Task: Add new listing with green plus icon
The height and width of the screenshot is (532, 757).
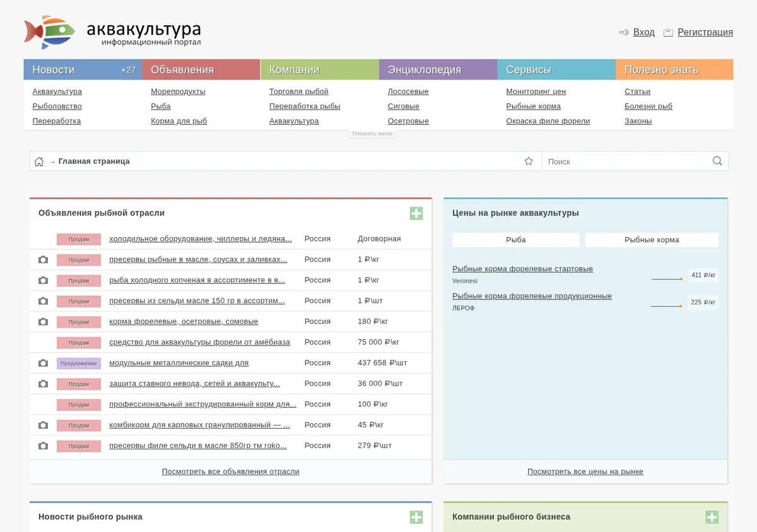Action: [416, 214]
